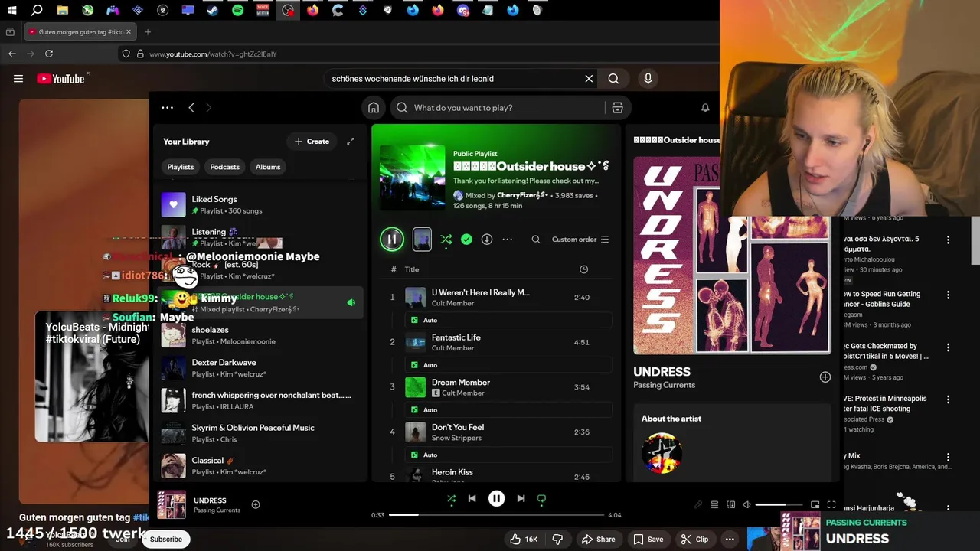Open Spotify notifications bell
Viewport: 980px width, 551px height.
click(705, 108)
